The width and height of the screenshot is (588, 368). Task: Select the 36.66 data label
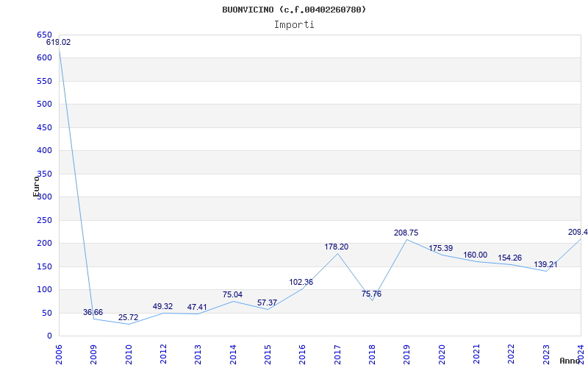point(93,312)
